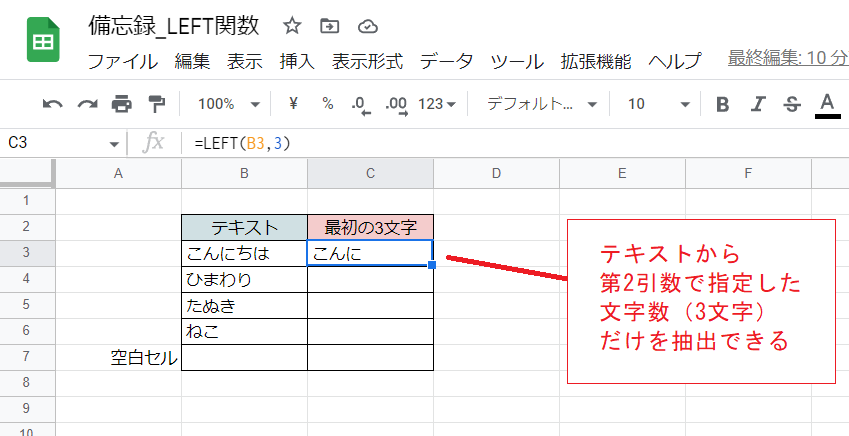Select row 1 header

27,201
